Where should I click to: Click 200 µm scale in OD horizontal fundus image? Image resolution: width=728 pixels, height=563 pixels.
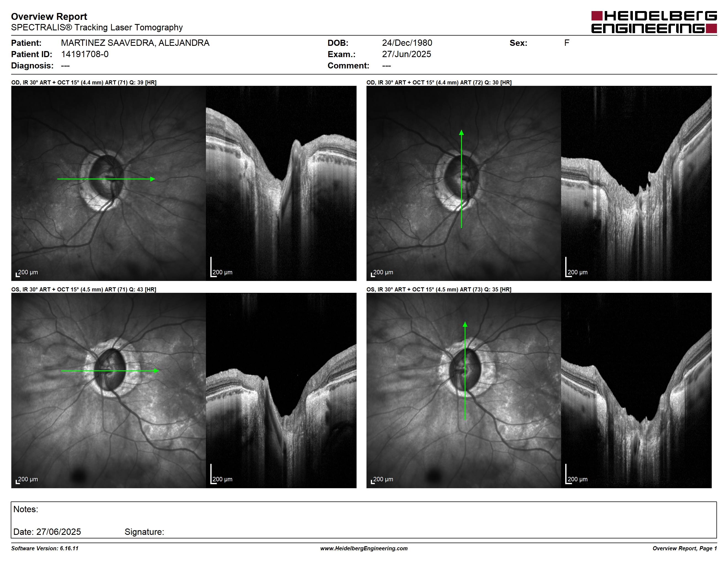pos(27,273)
